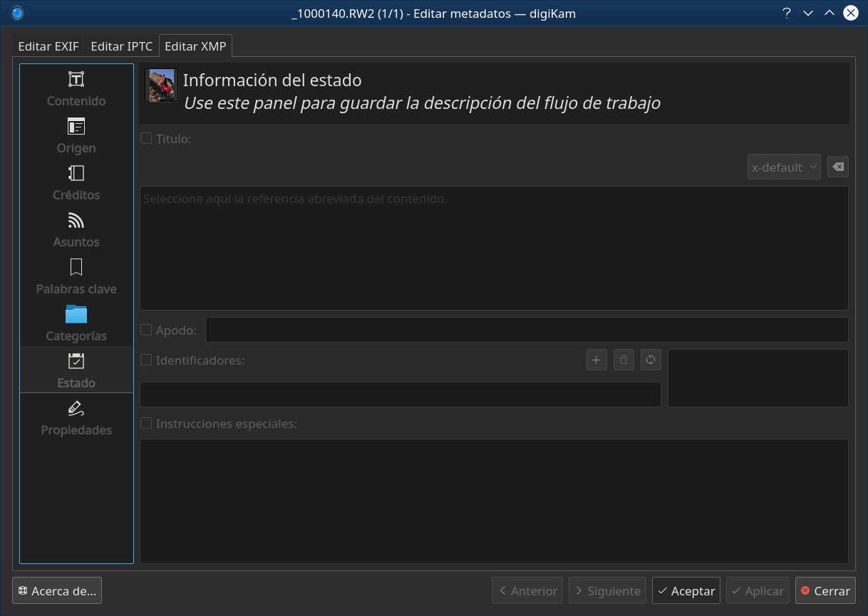This screenshot has height=616, width=868.
Task: Switch to the Editar EXIF tab
Action: pyautogui.click(x=48, y=46)
